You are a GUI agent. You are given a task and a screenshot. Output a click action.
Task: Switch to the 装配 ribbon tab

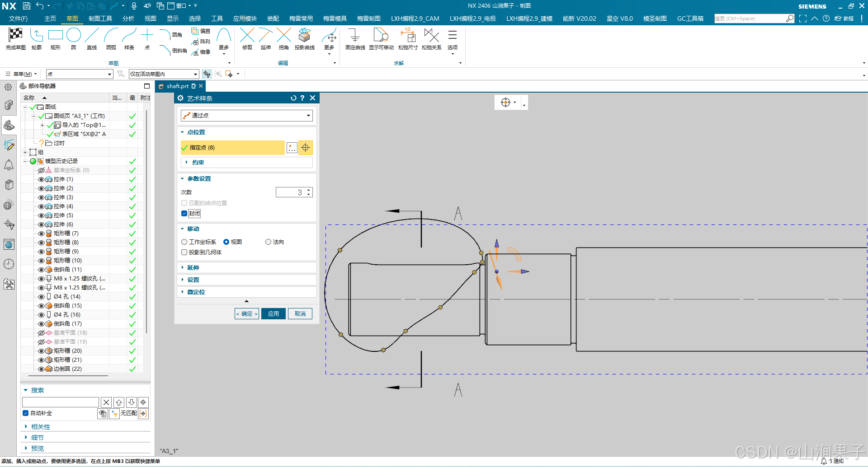273,19
